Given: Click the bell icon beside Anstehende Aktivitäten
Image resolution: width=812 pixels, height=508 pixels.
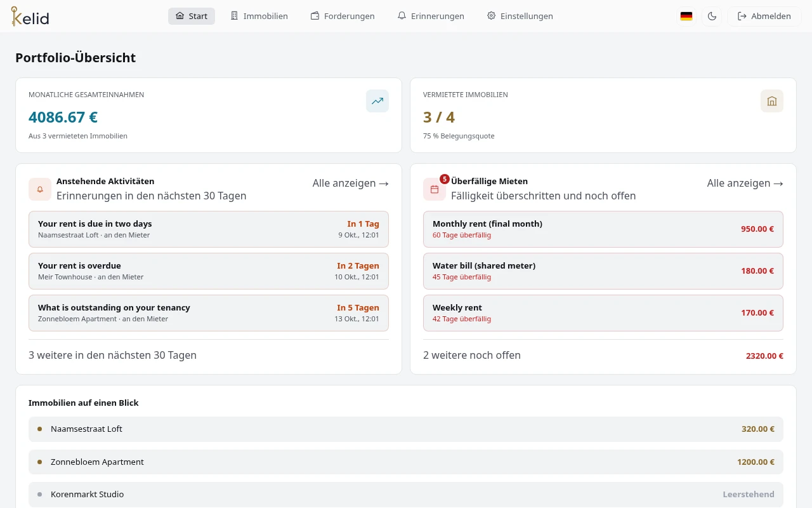Looking at the screenshot, I should (x=40, y=189).
